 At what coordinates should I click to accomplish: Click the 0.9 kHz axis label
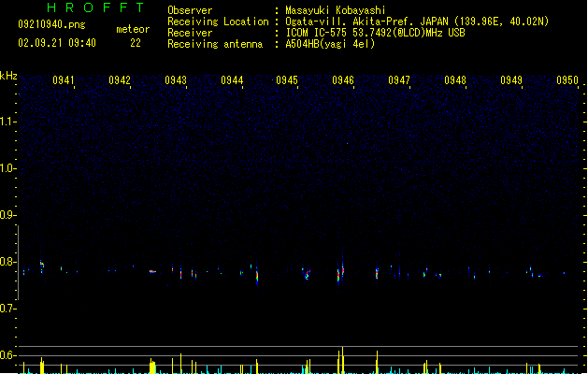point(7,215)
